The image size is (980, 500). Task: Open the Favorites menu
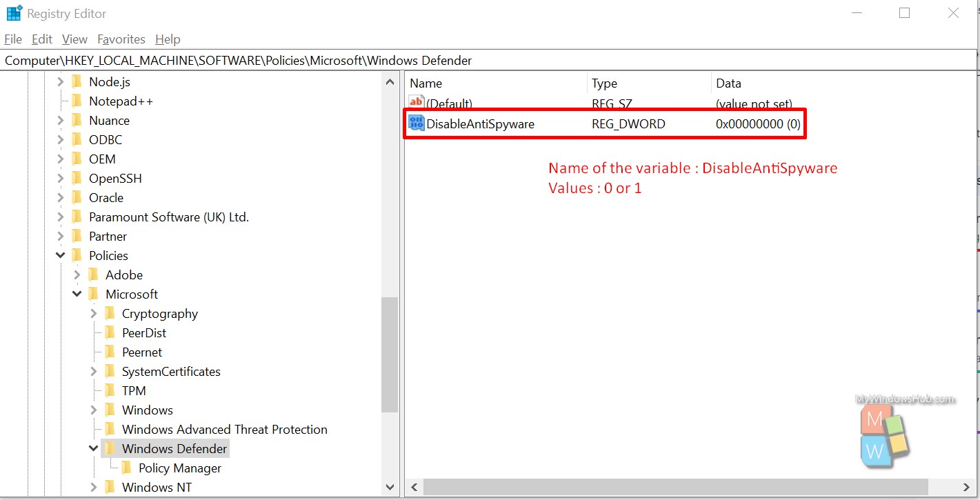click(121, 39)
